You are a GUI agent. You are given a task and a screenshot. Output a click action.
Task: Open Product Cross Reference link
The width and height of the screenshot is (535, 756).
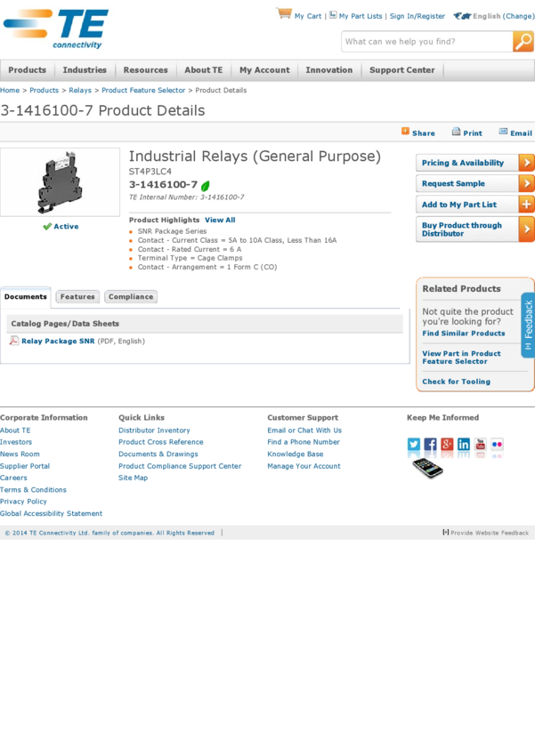coord(160,442)
